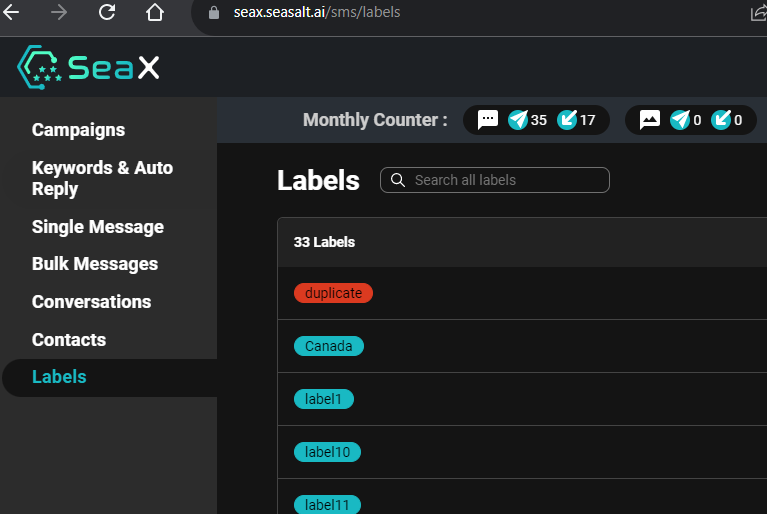
Task: Open Keywords & Auto Reply section
Action: pyautogui.click(x=102, y=178)
